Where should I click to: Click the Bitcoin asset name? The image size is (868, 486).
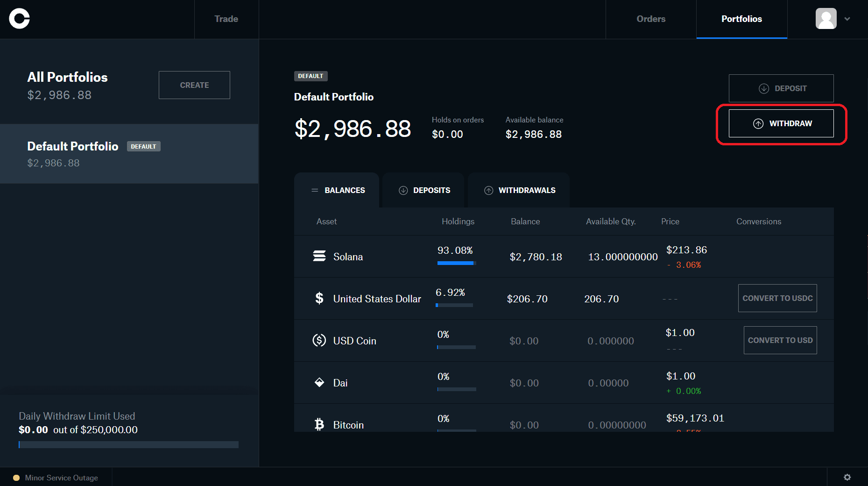coord(348,425)
